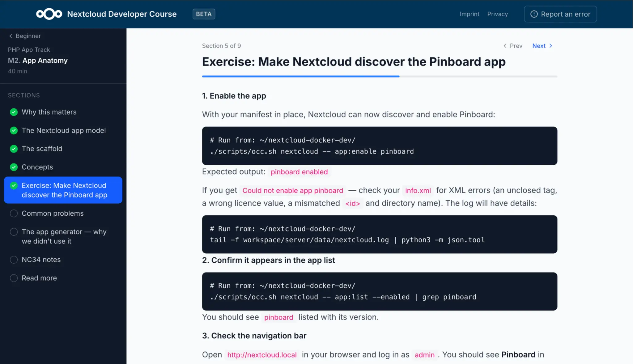633x364 pixels.
Task: Toggle completion circle for Read more
Action: point(14,278)
